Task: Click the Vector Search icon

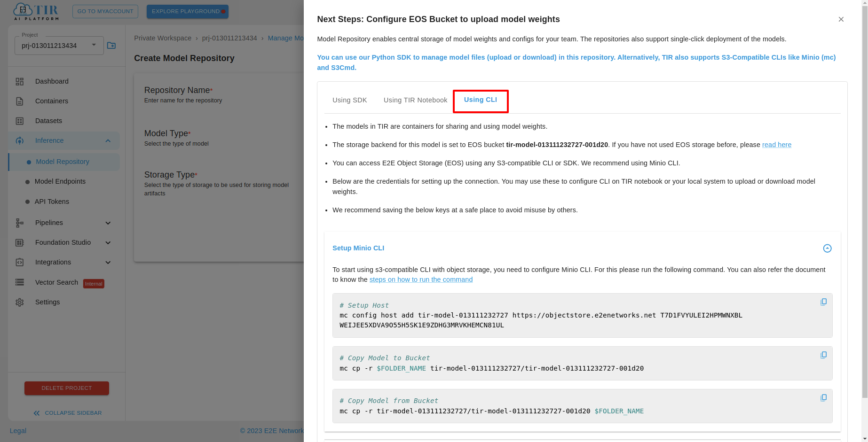Action: 19,282
